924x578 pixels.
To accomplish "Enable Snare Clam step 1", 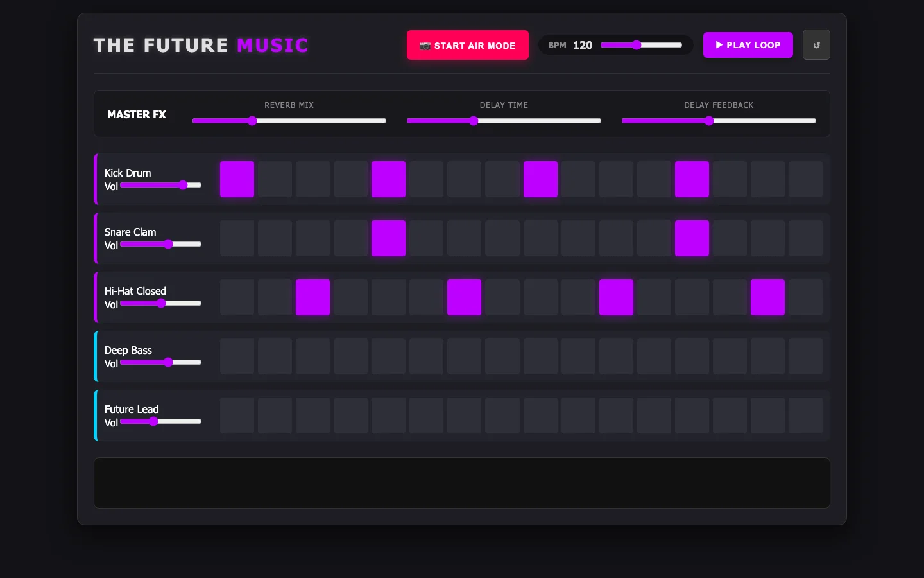I will click(x=237, y=238).
